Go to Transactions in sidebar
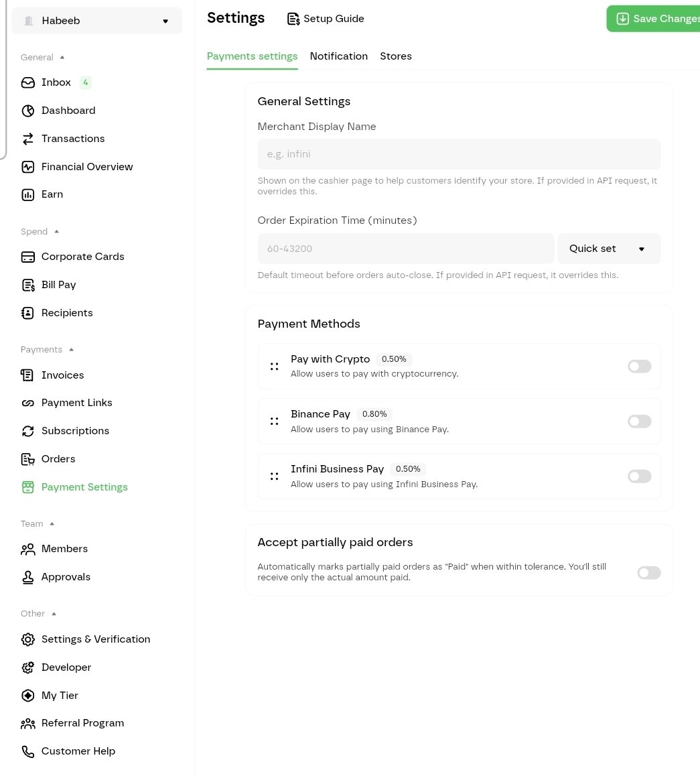 (73, 139)
